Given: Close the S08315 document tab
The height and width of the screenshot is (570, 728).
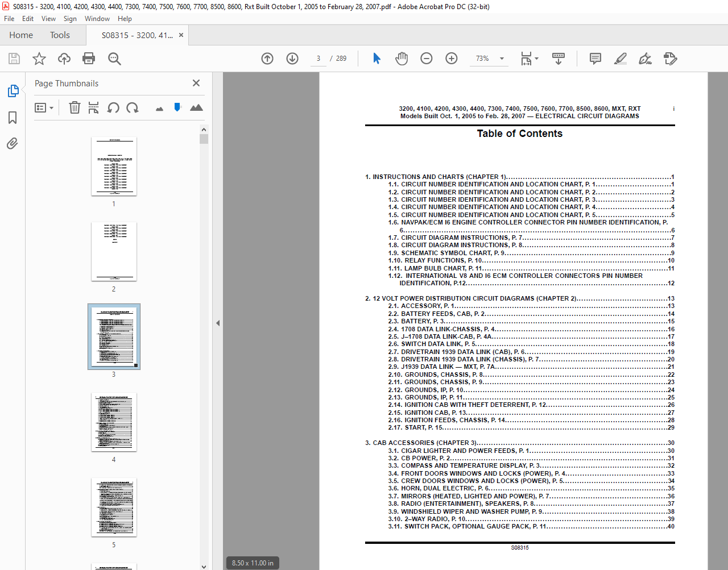Looking at the screenshot, I should (181, 35).
